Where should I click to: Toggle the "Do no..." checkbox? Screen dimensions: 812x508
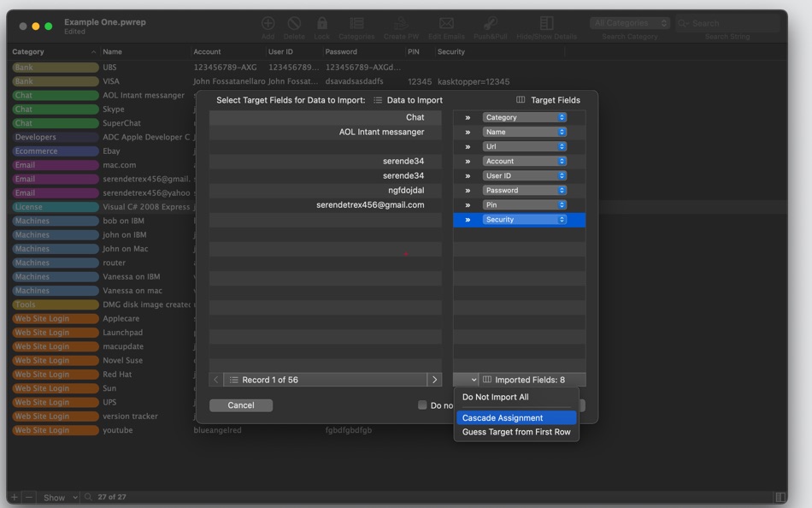[x=422, y=405]
